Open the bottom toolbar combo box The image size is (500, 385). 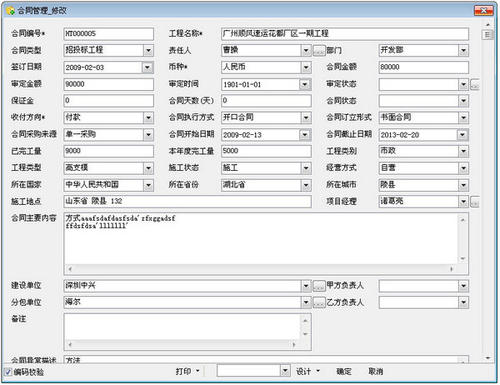285,371
